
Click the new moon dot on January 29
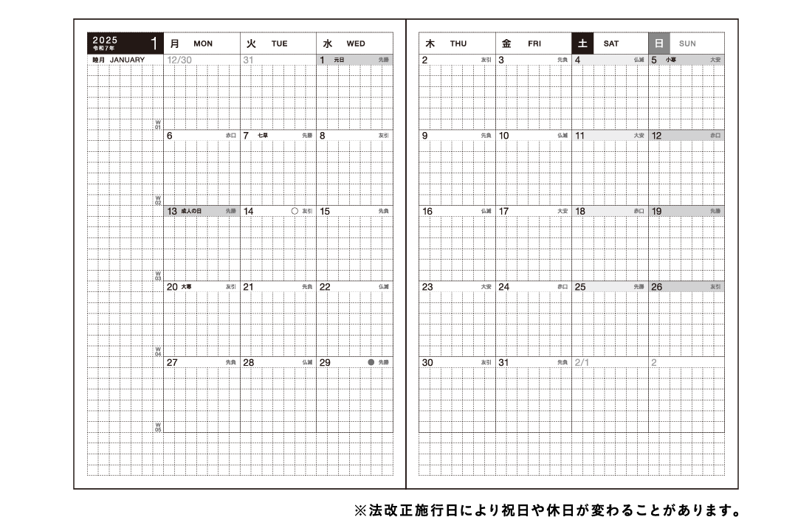point(371,362)
